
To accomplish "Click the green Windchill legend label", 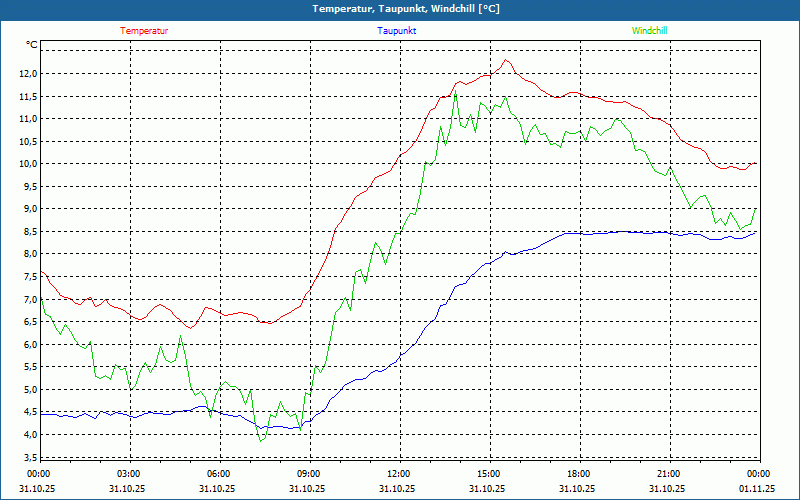I will [x=649, y=31].
